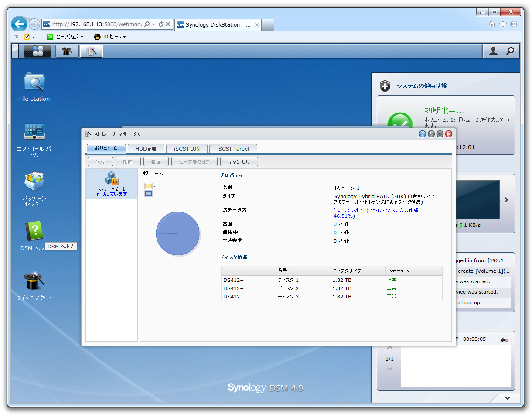Open Storage Manager help question-mark icon
Viewport: 532px width, 418px height.
click(422, 134)
